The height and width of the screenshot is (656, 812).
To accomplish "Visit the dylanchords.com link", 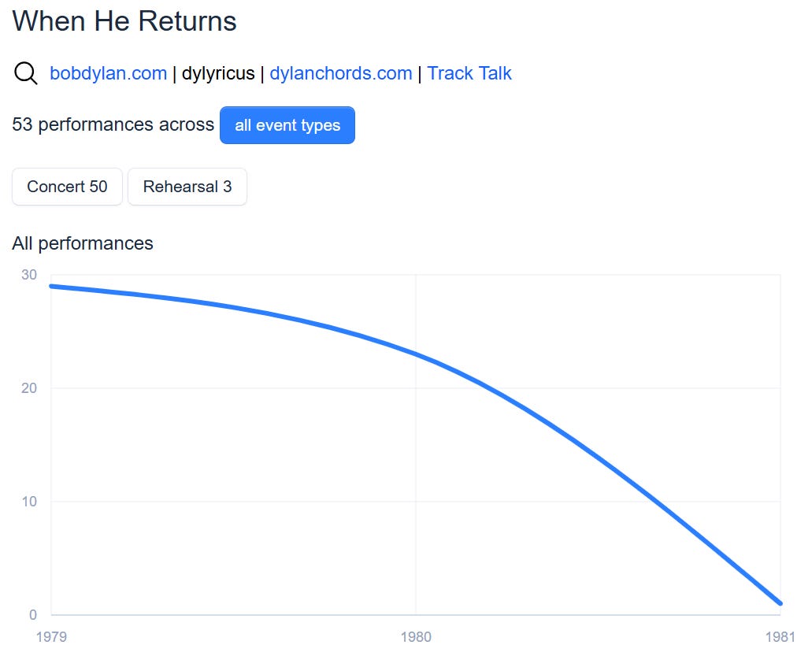I will coord(341,73).
